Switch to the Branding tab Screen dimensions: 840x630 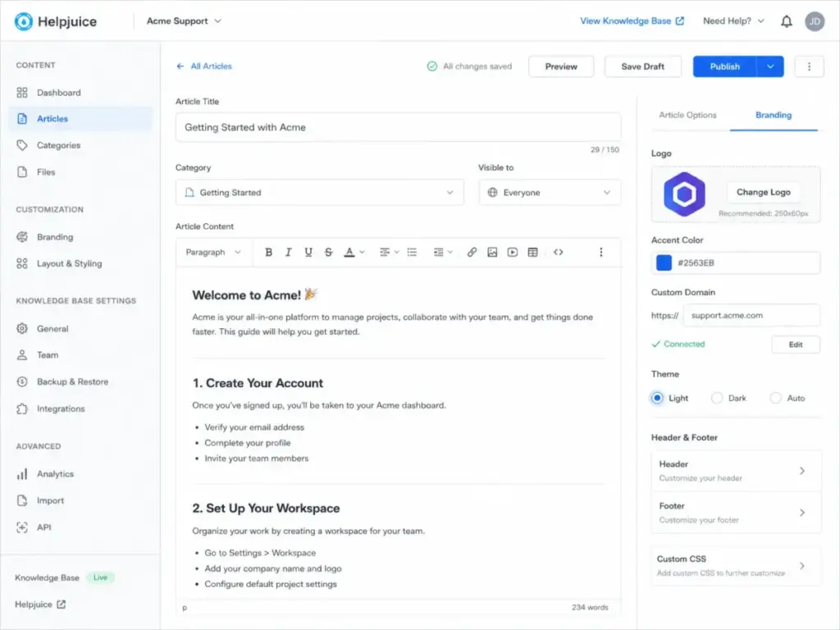(x=773, y=115)
